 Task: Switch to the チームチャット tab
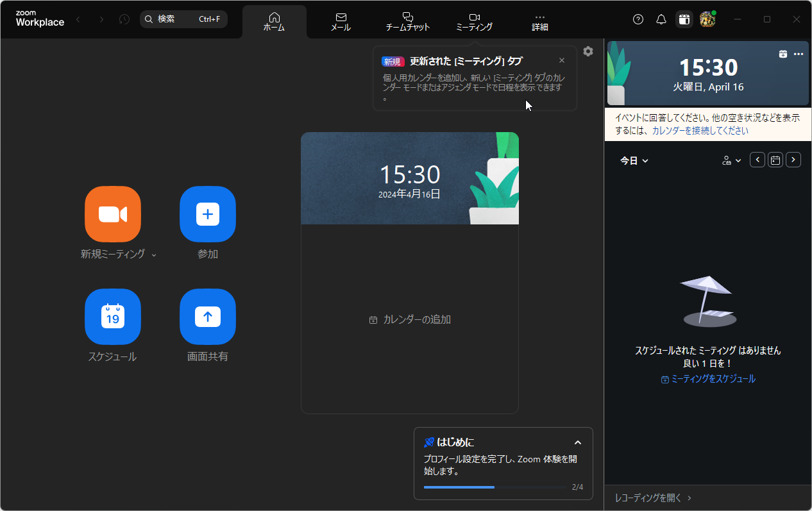407,21
